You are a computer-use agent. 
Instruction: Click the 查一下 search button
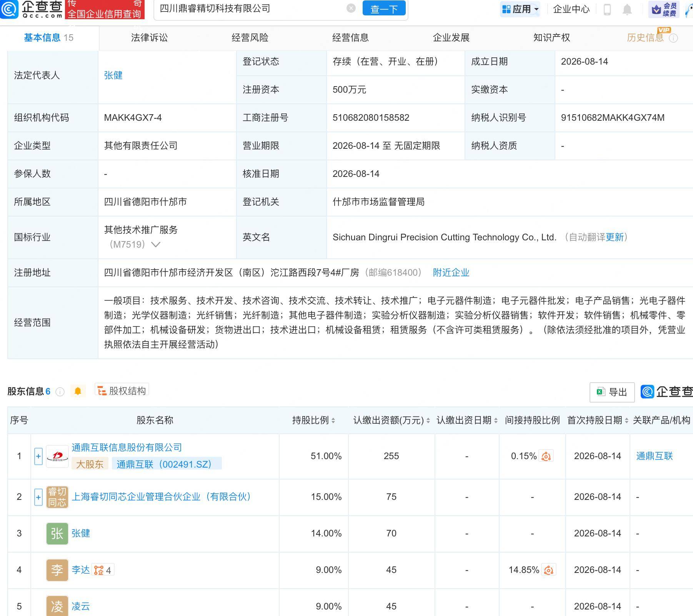(384, 8)
